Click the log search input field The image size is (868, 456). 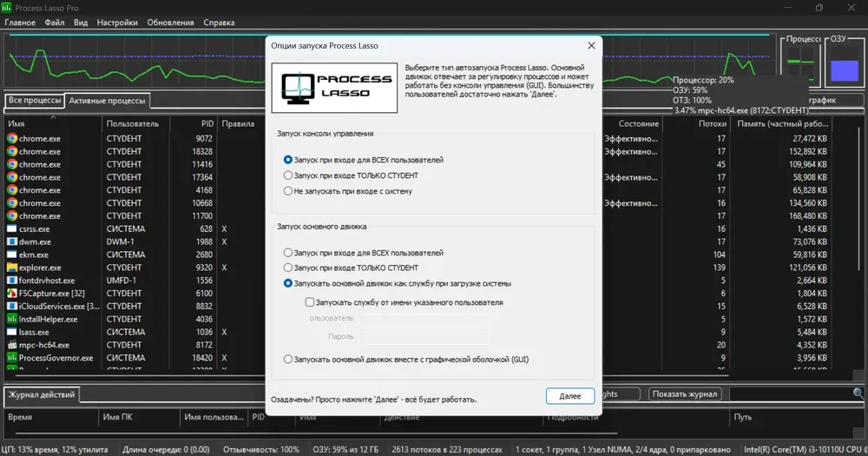coord(791,394)
